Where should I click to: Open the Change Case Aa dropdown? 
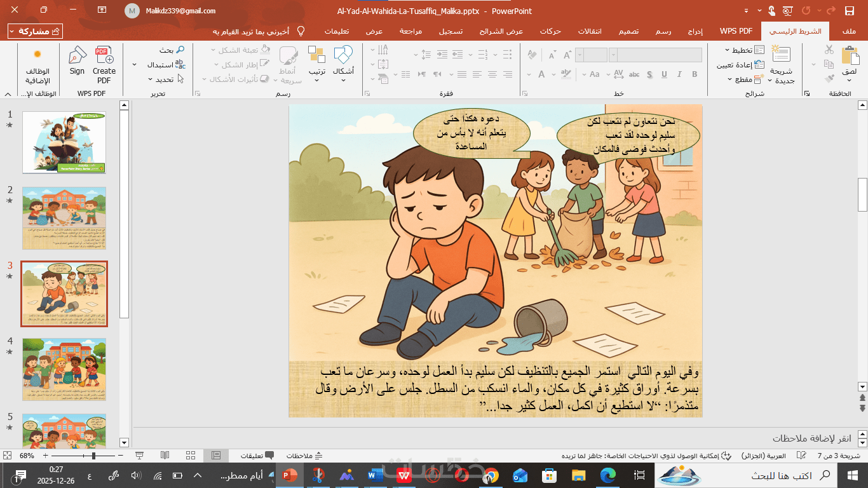pyautogui.click(x=592, y=74)
